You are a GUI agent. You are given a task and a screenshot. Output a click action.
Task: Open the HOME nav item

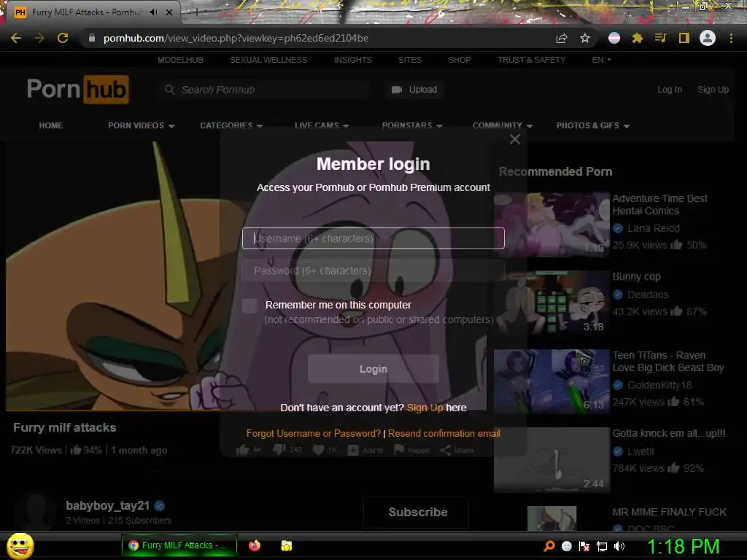click(51, 125)
